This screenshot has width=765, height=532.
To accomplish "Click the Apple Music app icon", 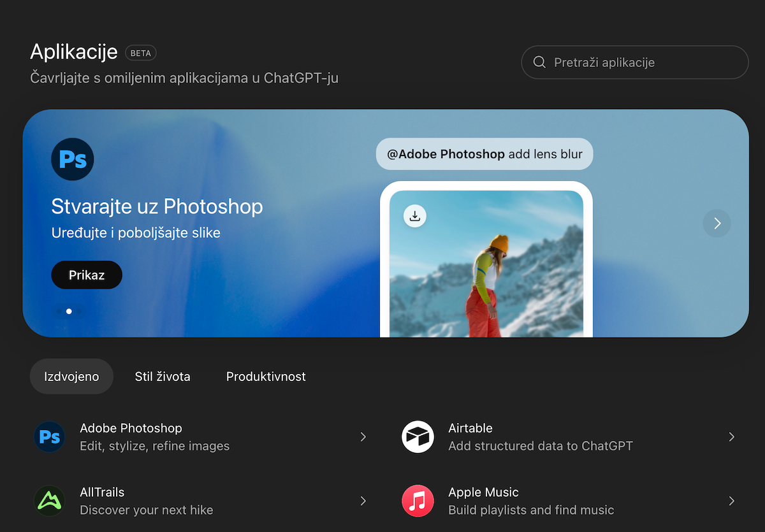I will coord(418,501).
